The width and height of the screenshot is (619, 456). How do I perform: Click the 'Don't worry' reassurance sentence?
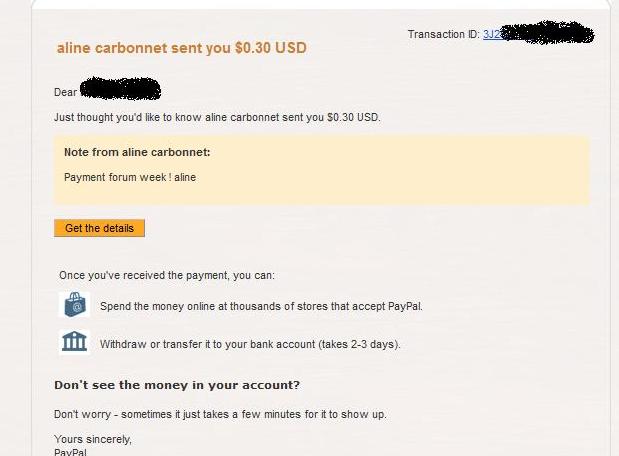coord(220,414)
